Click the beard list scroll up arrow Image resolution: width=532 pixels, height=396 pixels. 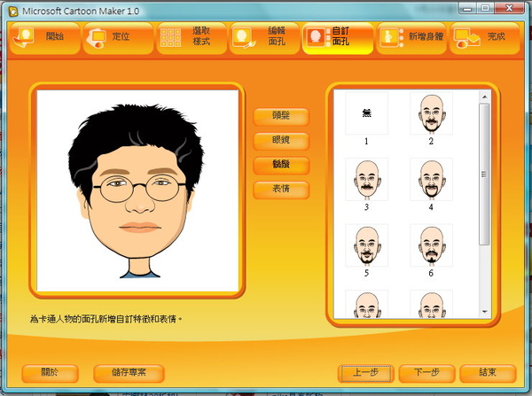[x=484, y=97]
